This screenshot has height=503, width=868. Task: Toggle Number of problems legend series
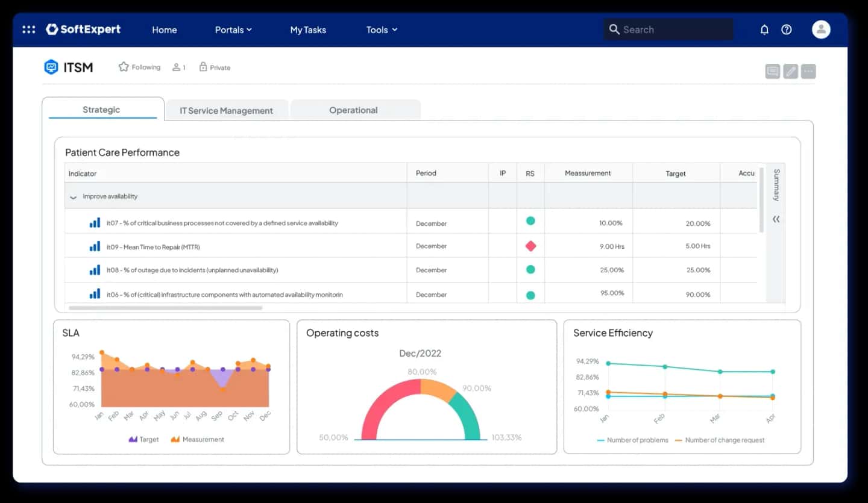[632, 440]
